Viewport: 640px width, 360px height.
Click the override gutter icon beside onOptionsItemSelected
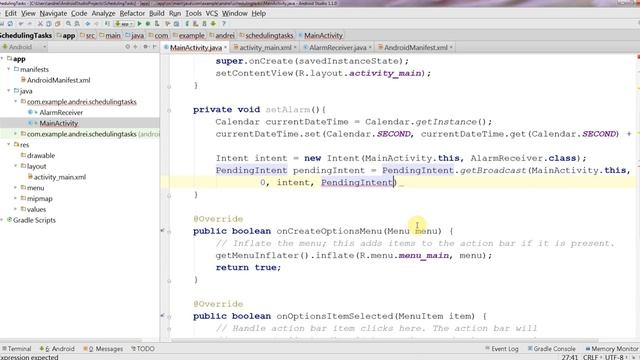click(x=162, y=316)
